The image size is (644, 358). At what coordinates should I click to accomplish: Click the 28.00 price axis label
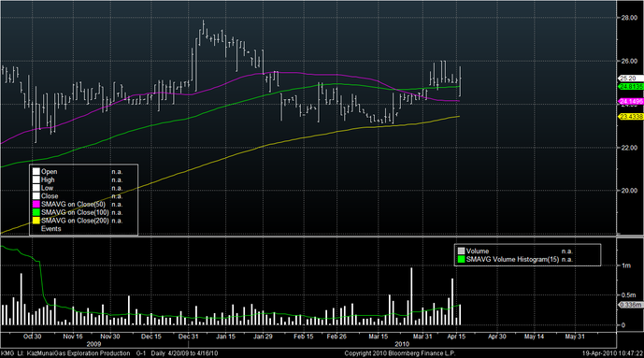pos(629,18)
